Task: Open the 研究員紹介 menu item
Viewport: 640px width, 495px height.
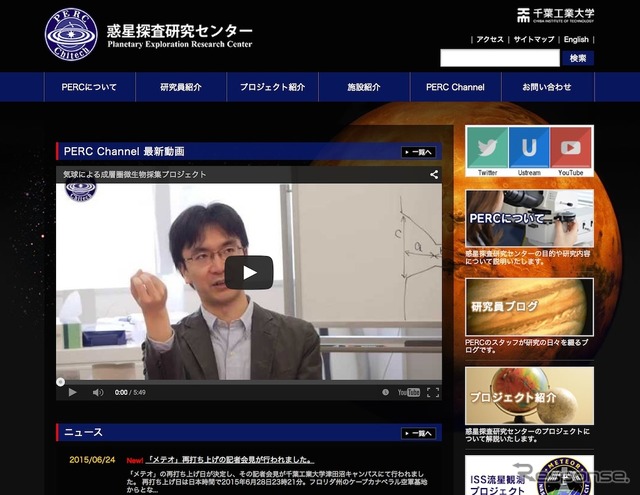Action: pyautogui.click(x=181, y=87)
